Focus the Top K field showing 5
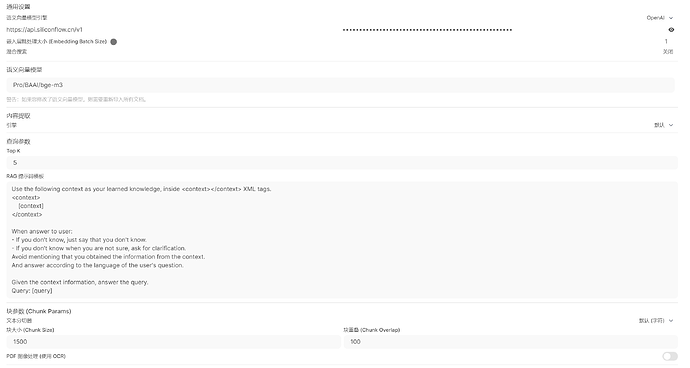The image size is (690, 368). click(x=342, y=163)
